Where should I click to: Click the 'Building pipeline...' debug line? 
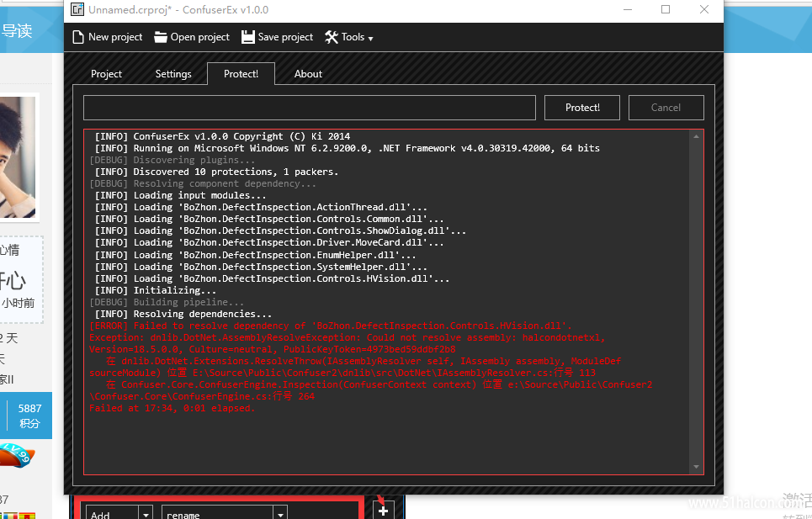click(x=167, y=302)
